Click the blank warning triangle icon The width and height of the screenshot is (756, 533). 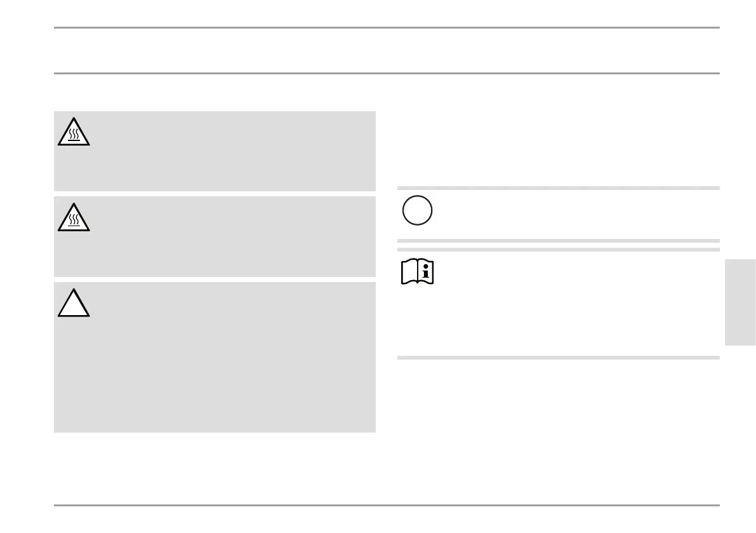74,303
